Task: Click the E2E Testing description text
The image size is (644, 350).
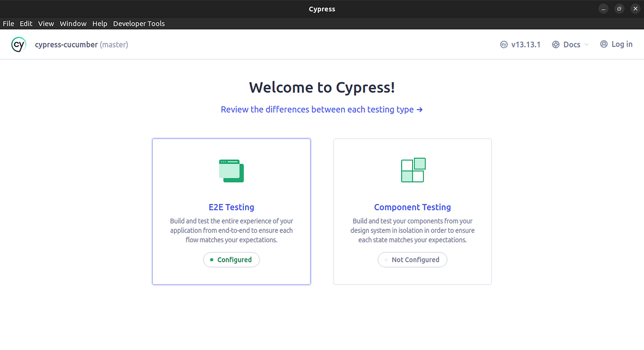Action: coord(231,230)
